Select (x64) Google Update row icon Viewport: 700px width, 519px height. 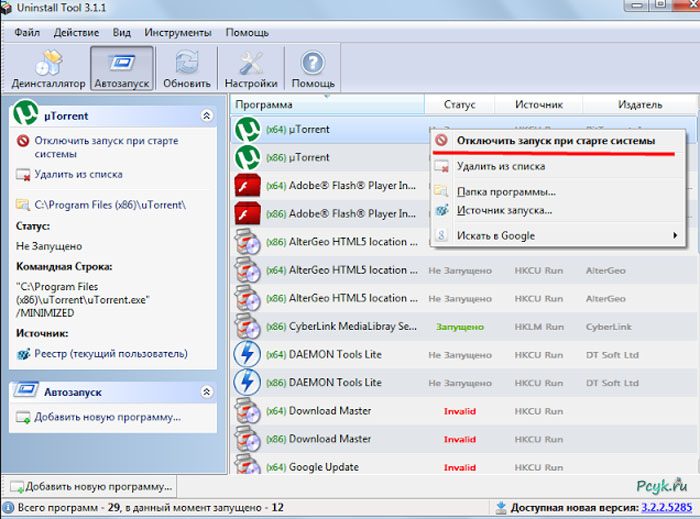pyautogui.click(x=247, y=465)
